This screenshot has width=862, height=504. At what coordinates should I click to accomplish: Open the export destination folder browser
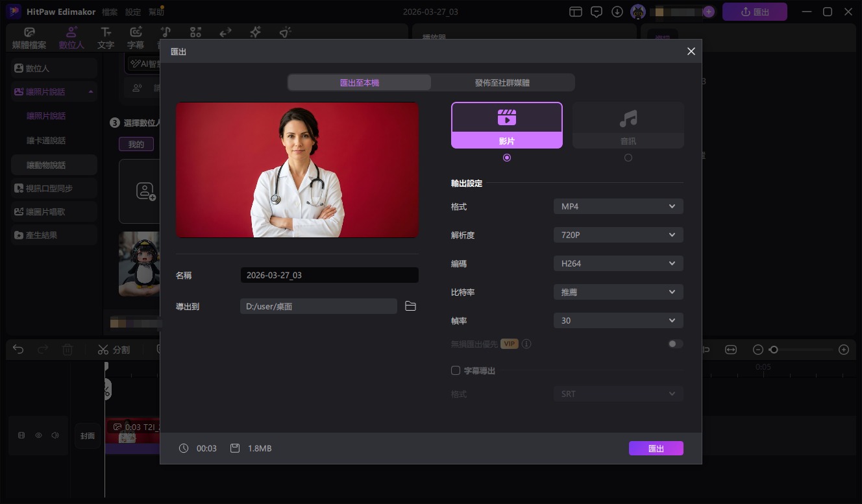[410, 306]
